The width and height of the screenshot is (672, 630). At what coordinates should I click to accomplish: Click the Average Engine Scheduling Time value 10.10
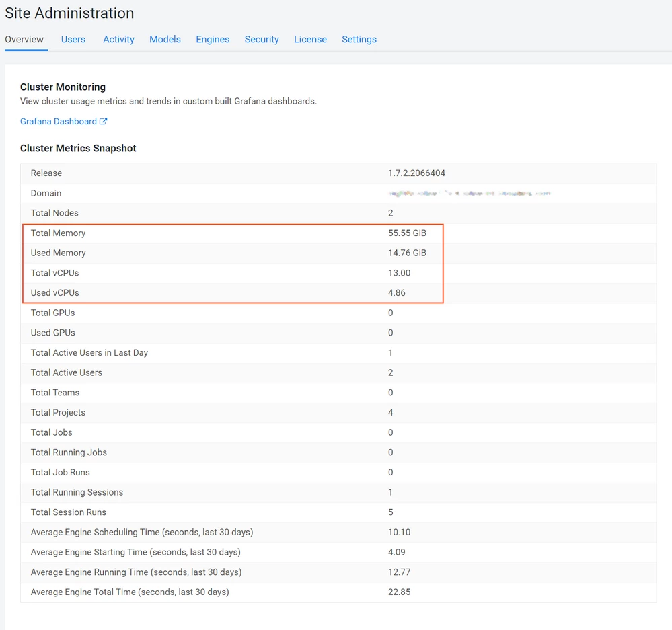click(400, 533)
